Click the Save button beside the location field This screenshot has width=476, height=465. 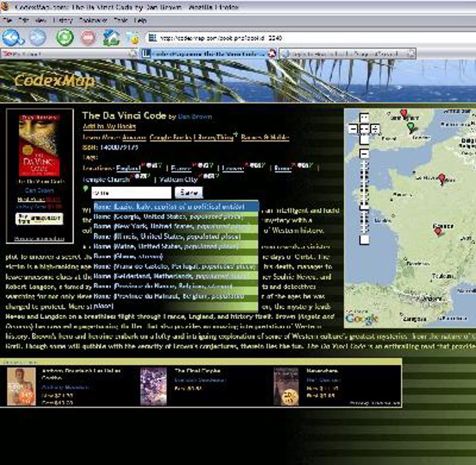(188, 192)
